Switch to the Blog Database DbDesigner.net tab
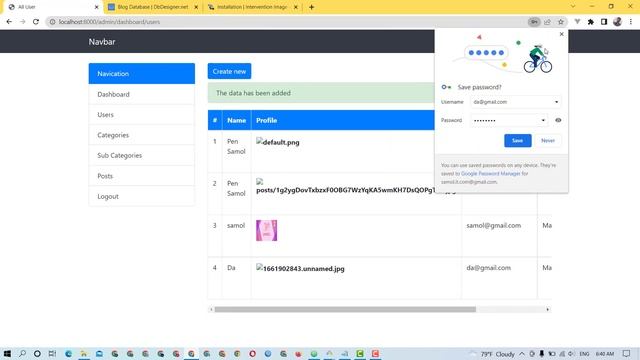 point(153,7)
